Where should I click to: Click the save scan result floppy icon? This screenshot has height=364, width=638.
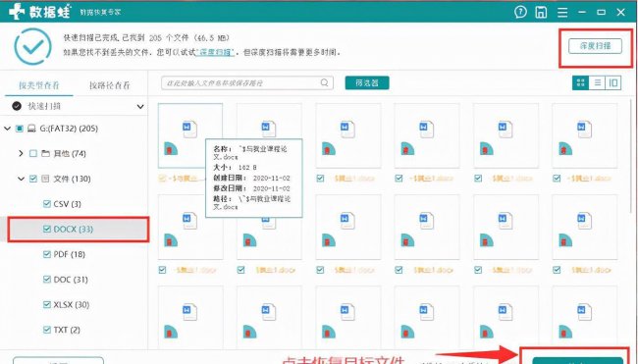click(x=541, y=12)
